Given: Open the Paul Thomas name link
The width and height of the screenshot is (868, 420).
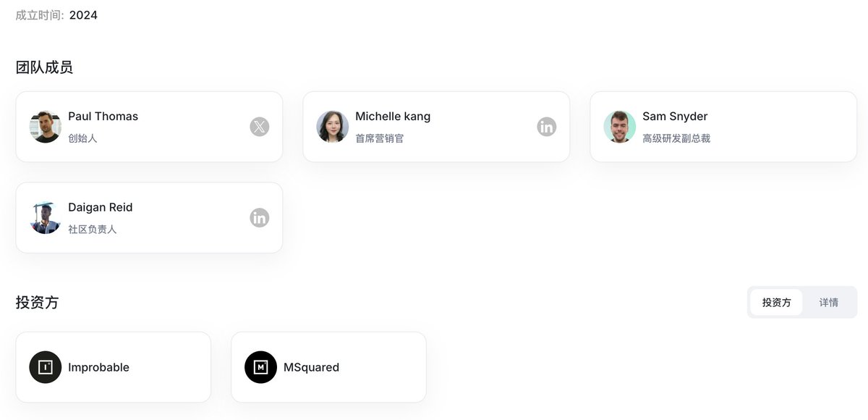Looking at the screenshot, I should [103, 116].
